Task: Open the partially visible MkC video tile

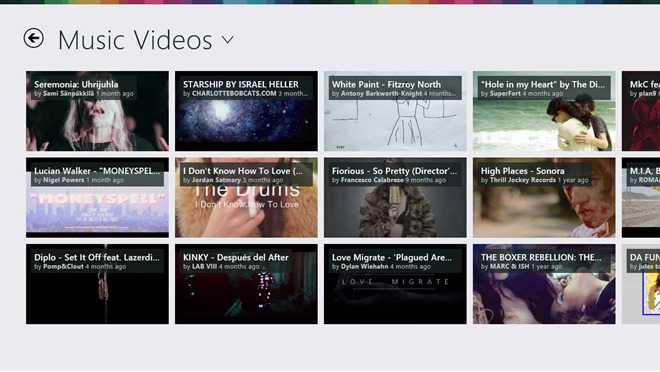Action: point(641,111)
